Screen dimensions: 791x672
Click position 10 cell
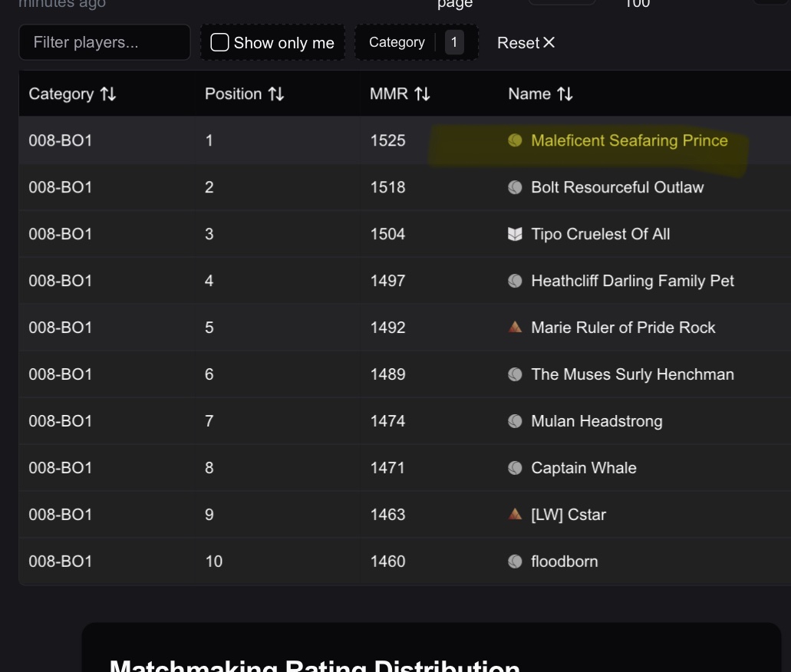coord(214,561)
